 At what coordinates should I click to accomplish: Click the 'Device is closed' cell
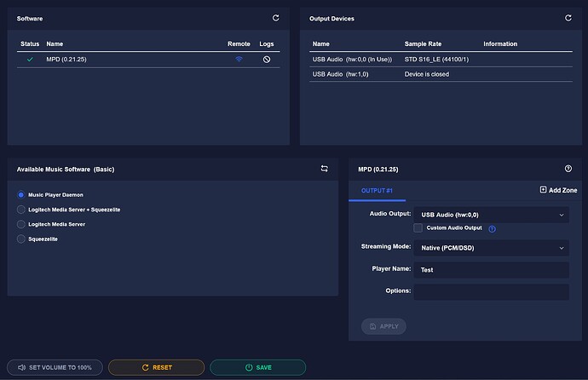(x=427, y=74)
